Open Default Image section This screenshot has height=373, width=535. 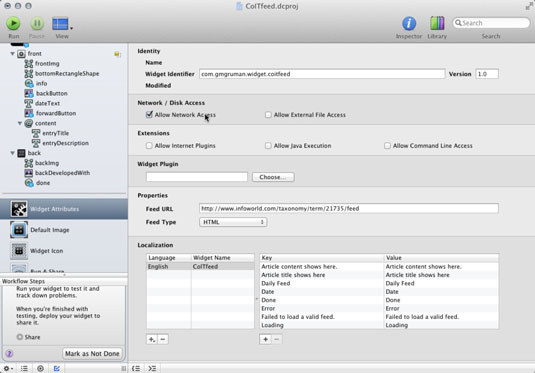pos(64,230)
